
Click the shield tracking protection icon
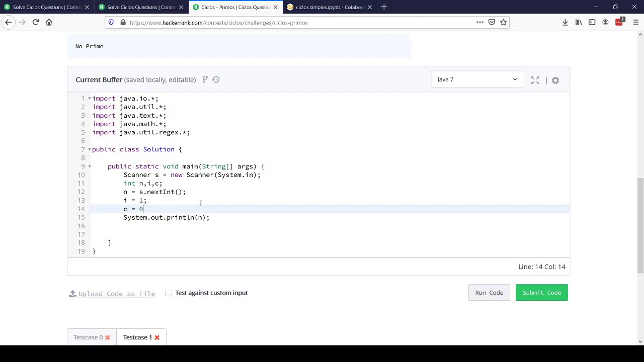(111, 22)
